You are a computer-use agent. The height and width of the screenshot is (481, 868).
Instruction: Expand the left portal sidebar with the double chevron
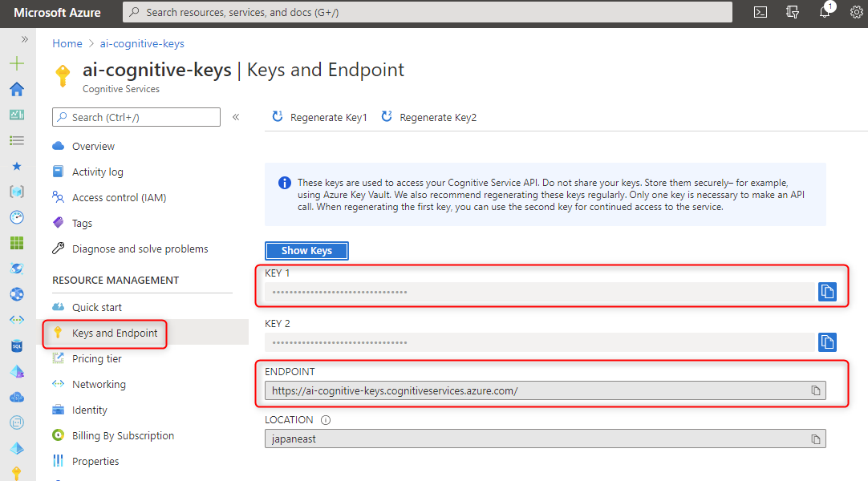(24, 39)
